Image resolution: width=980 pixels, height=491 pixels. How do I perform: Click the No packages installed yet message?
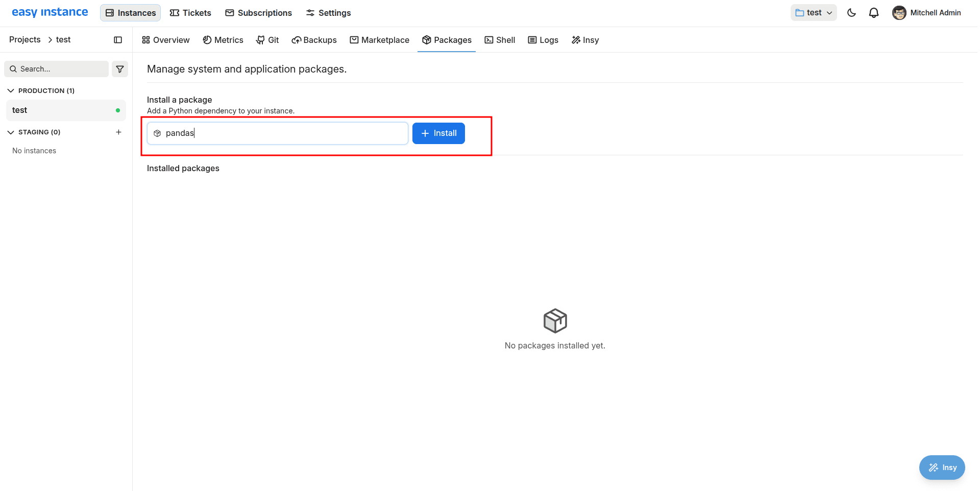tap(555, 346)
